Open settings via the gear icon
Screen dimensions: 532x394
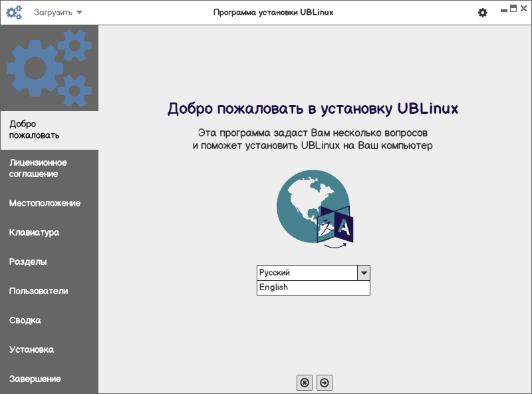tap(483, 13)
